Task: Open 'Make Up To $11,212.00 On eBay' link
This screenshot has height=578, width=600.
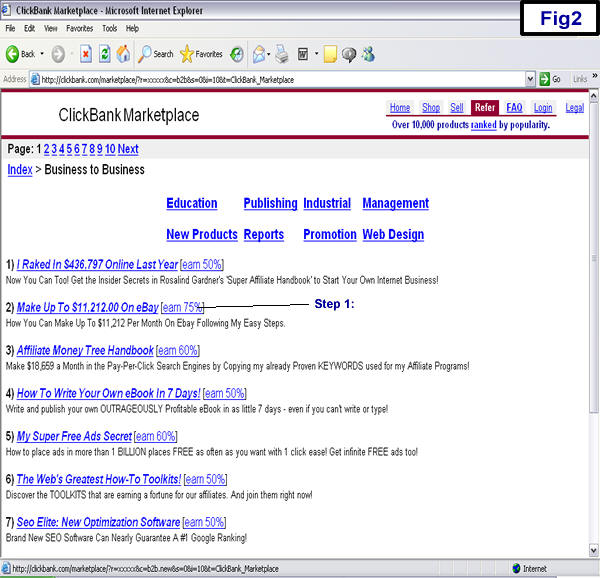Action: point(88,307)
